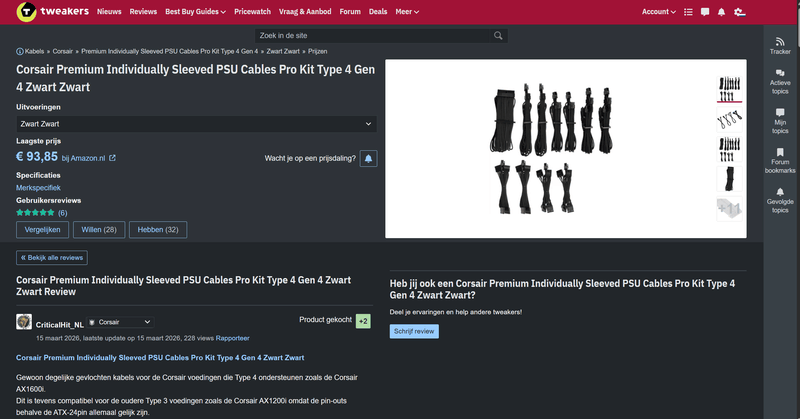Open the Tweakers logo homepage
This screenshot has height=419, width=800.
pos(53,11)
